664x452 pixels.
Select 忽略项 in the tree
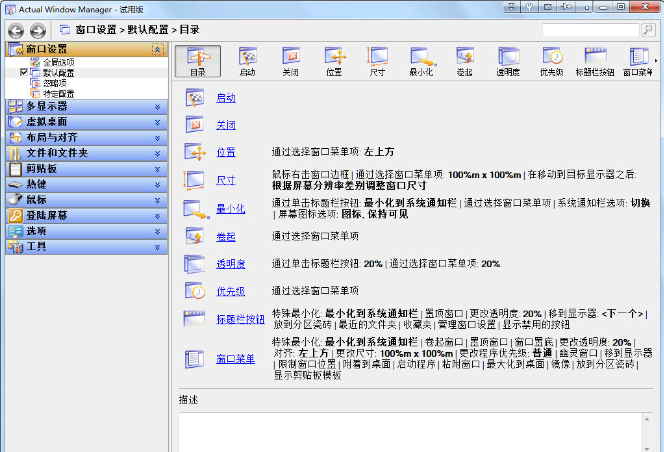[55, 83]
